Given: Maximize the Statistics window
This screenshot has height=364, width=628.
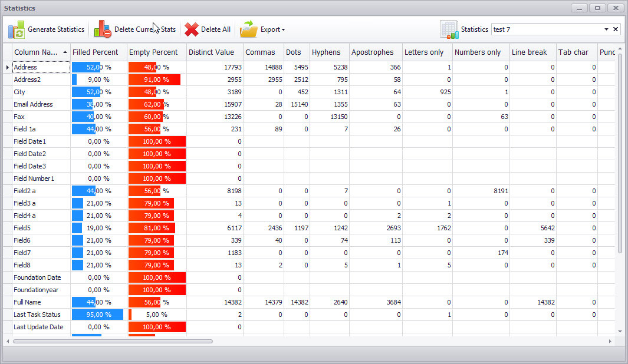Looking at the screenshot, I should coord(597,8).
